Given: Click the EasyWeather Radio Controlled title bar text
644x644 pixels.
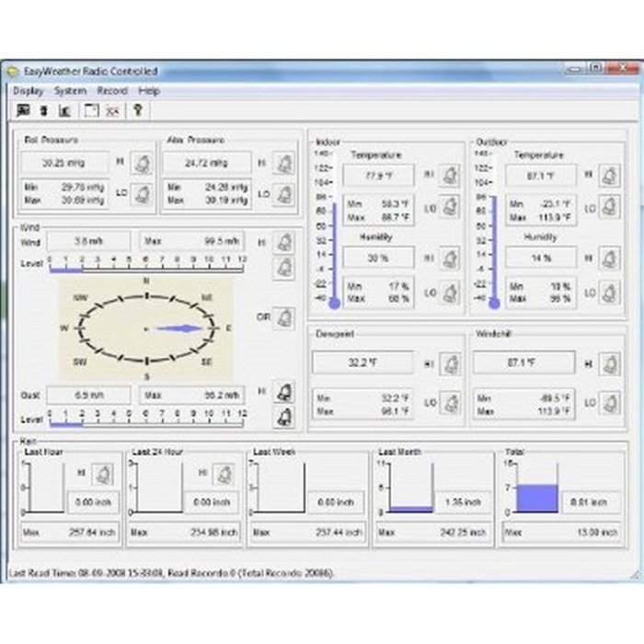Looking at the screenshot, I should click(x=90, y=71).
